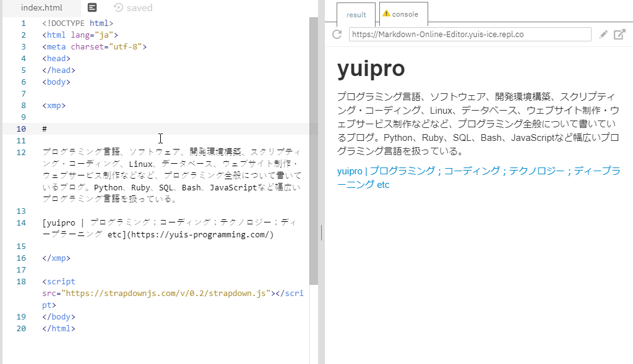
Task: Reload the preview with the refresh icon
Action: pyautogui.click(x=337, y=35)
